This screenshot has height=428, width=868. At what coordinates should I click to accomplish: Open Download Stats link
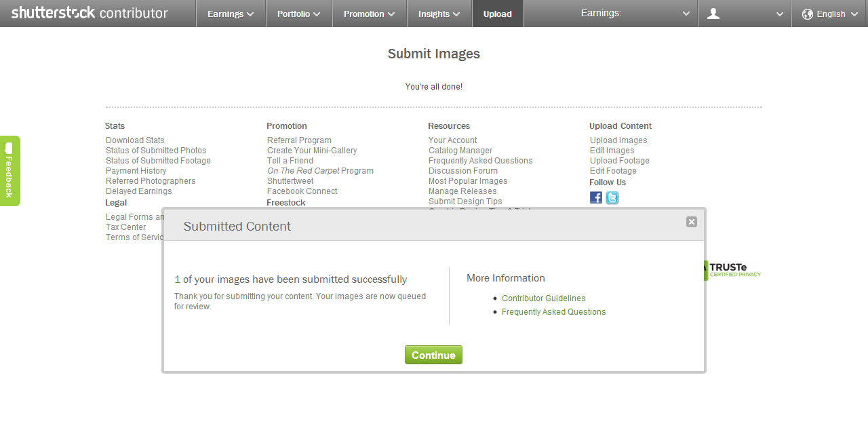[x=135, y=140]
